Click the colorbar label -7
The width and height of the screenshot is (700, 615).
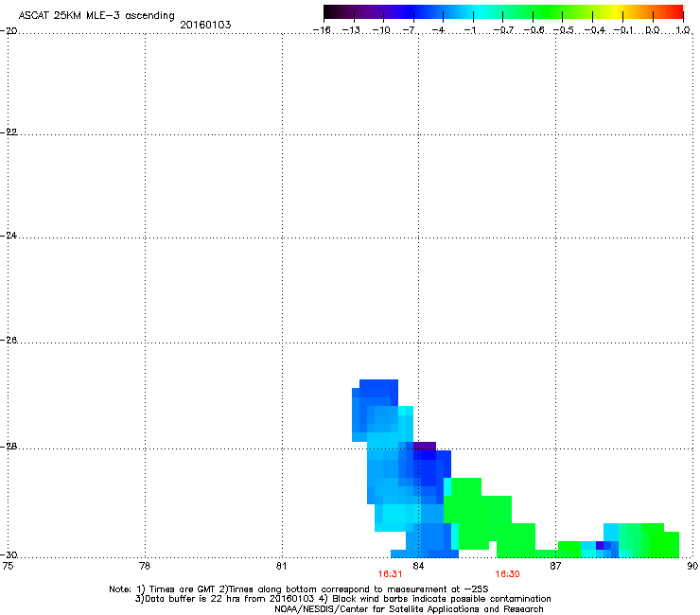pos(410,30)
